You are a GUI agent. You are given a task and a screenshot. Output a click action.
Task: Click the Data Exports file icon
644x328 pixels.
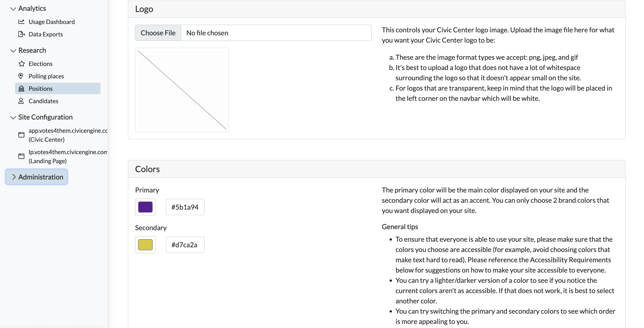(22, 34)
